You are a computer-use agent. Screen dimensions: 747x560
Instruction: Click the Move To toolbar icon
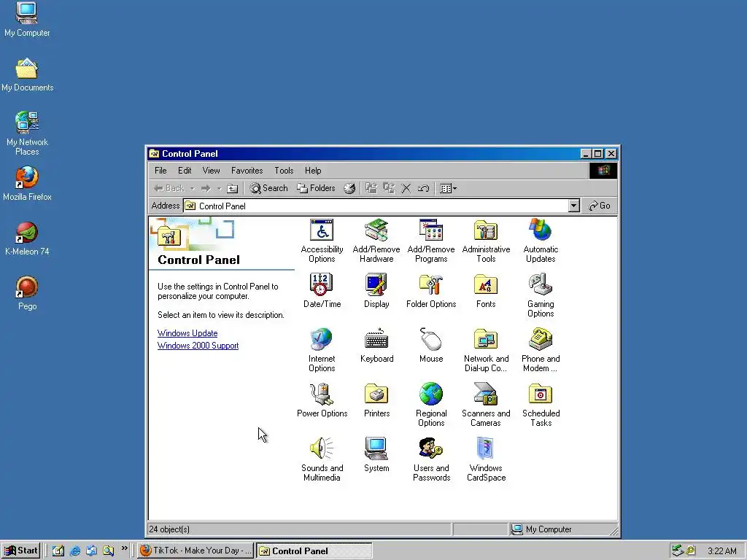(x=371, y=189)
